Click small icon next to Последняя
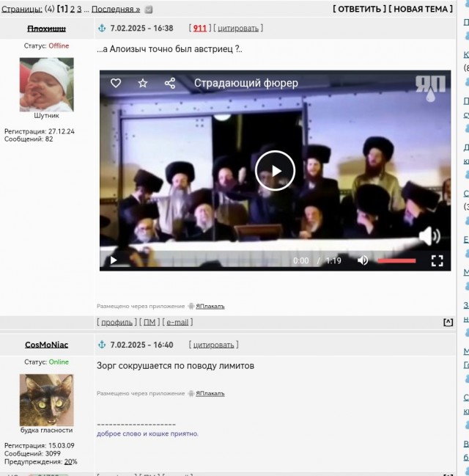Image resolution: width=469 pixels, height=476 pixels. click(x=148, y=10)
